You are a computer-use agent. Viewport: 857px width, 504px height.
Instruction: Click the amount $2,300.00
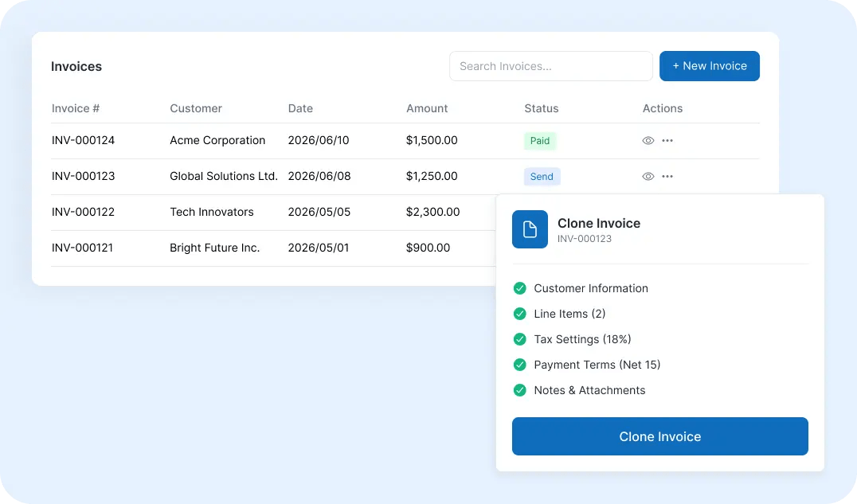(432, 212)
